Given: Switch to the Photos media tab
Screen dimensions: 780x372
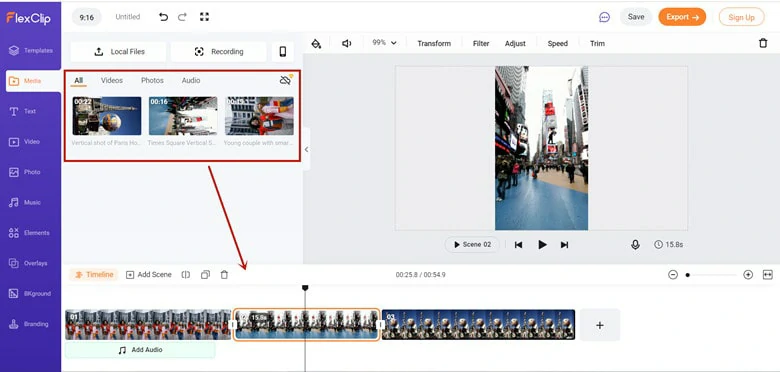Looking at the screenshot, I should coord(152,80).
